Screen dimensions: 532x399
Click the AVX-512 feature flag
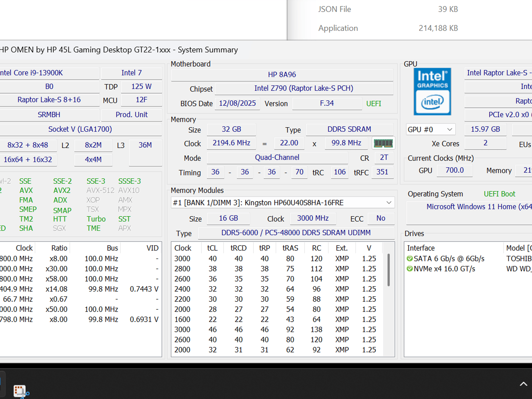(100, 190)
